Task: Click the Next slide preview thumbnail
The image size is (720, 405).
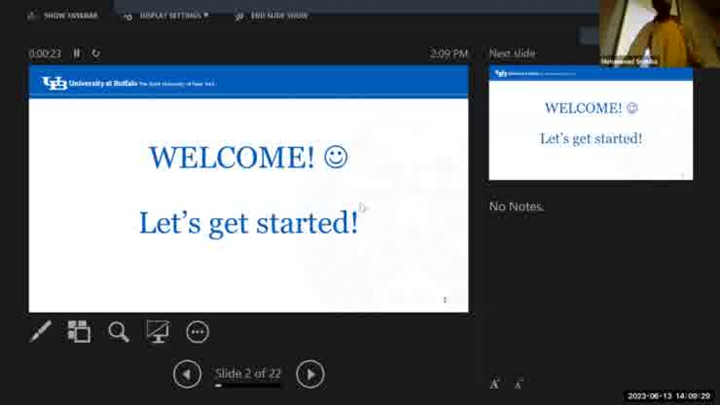Action: click(590, 123)
